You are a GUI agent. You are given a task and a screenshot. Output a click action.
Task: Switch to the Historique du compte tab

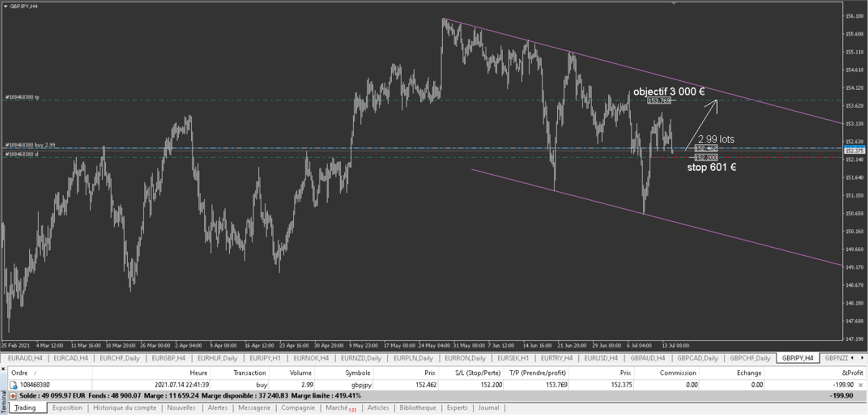(125, 408)
